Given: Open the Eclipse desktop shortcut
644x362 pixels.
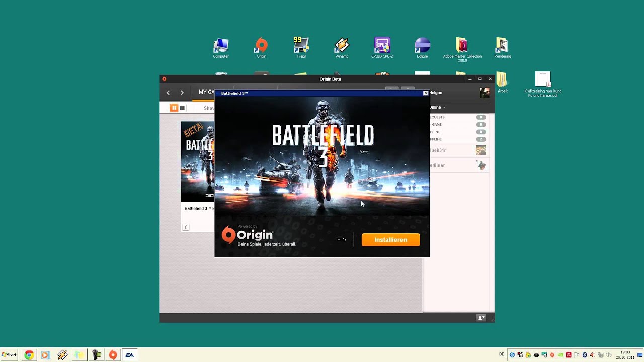Looking at the screenshot, I should [422, 48].
